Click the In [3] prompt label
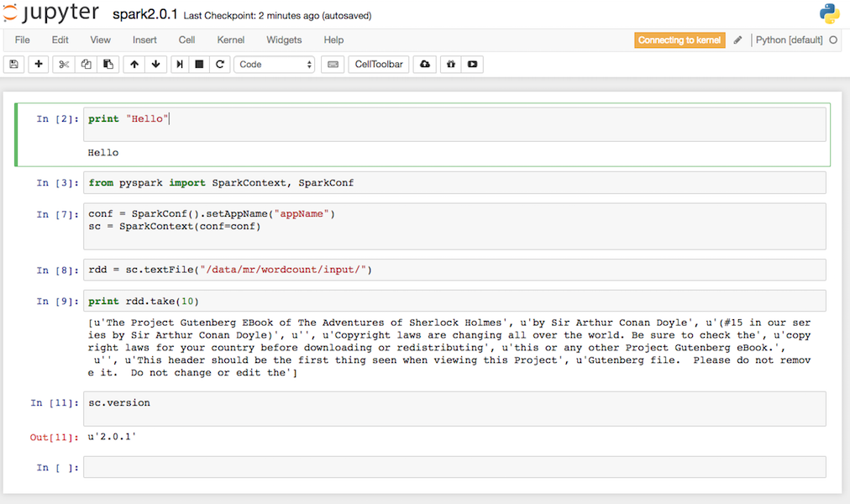Screen dimensions: 850x504 pyautogui.click(x=57, y=183)
